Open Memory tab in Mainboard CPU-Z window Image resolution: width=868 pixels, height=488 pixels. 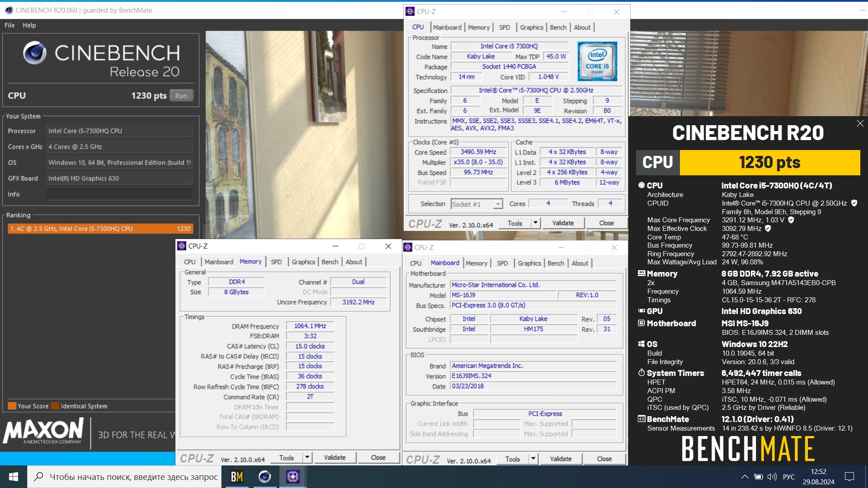coord(476,263)
